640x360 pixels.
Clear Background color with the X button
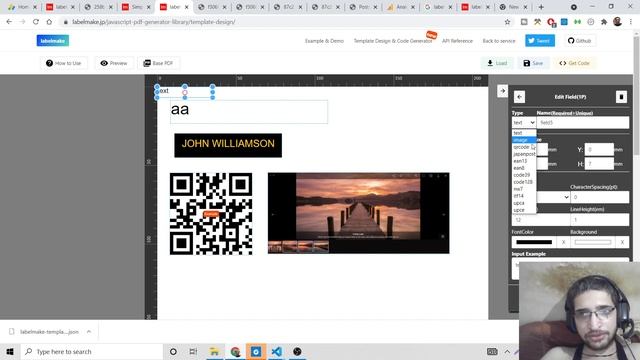(622, 242)
